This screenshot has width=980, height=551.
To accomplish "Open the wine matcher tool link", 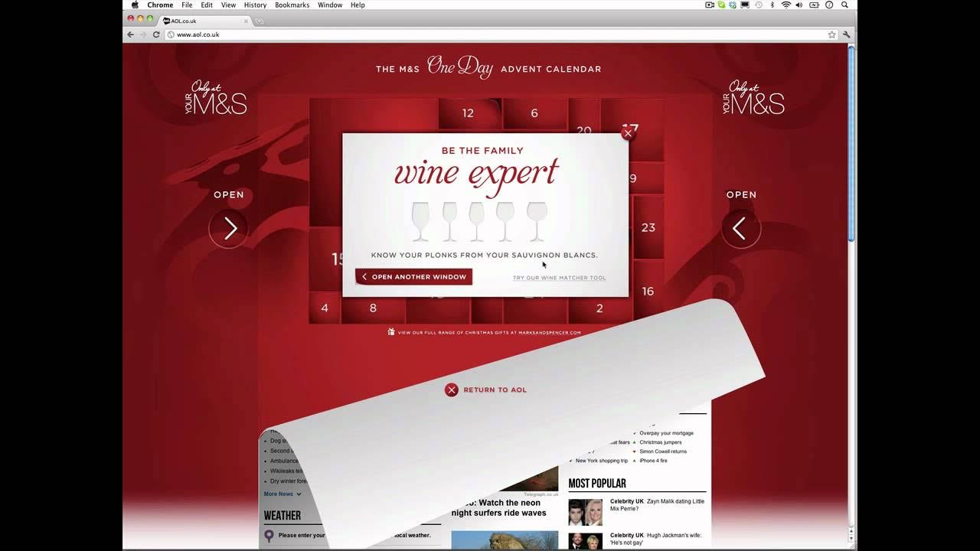I will tap(559, 277).
